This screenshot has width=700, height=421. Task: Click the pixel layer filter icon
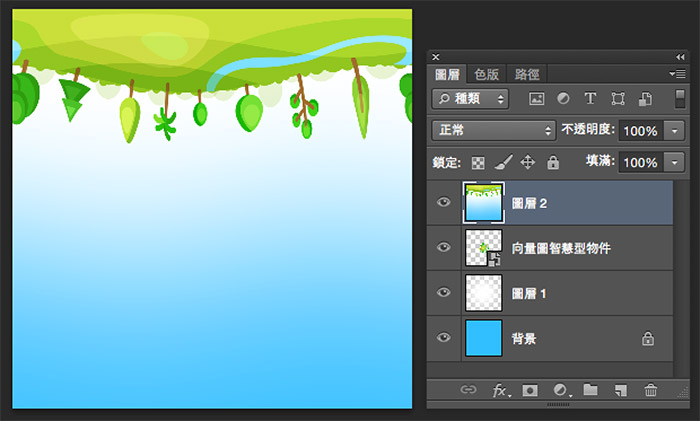pos(536,99)
